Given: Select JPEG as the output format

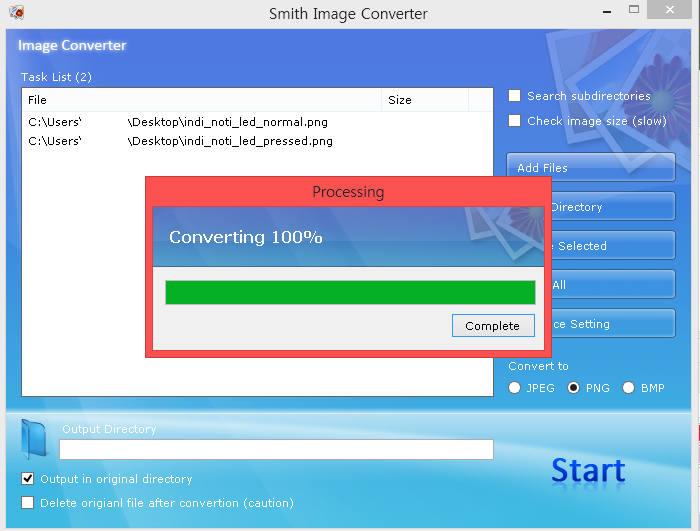Looking at the screenshot, I should point(515,387).
